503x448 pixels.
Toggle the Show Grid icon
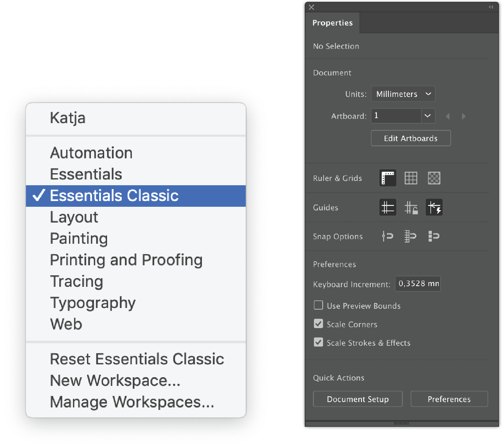tap(411, 178)
